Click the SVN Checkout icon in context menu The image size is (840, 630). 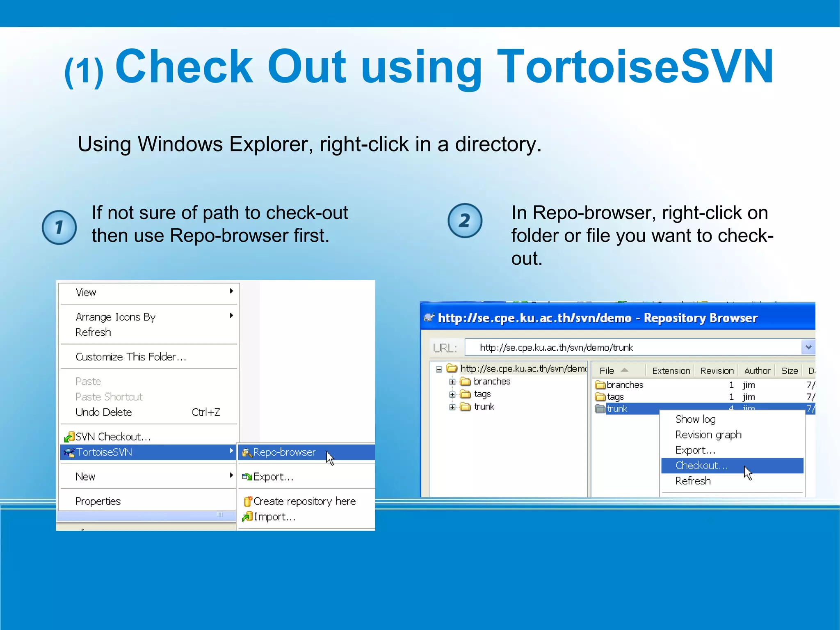pos(69,437)
